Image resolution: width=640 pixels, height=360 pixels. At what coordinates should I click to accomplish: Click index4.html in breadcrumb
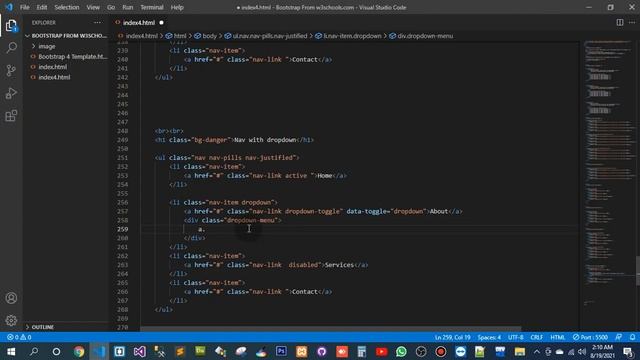(x=141, y=36)
